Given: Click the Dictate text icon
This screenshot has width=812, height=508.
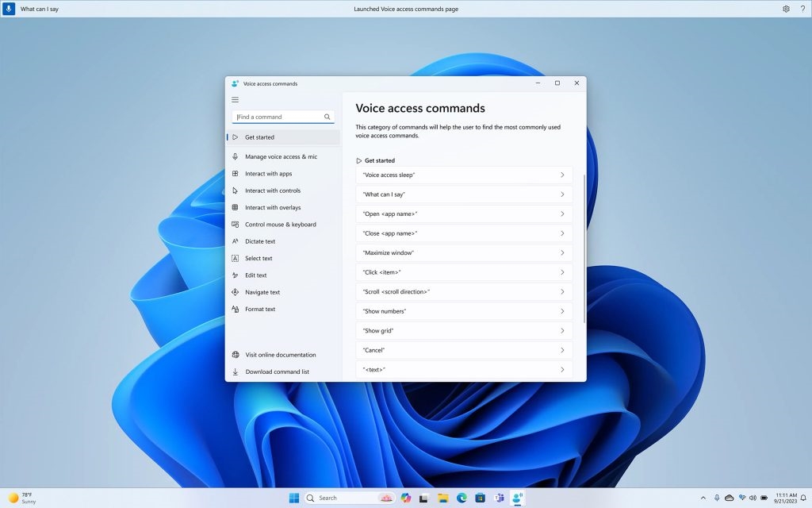Looking at the screenshot, I should point(236,241).
